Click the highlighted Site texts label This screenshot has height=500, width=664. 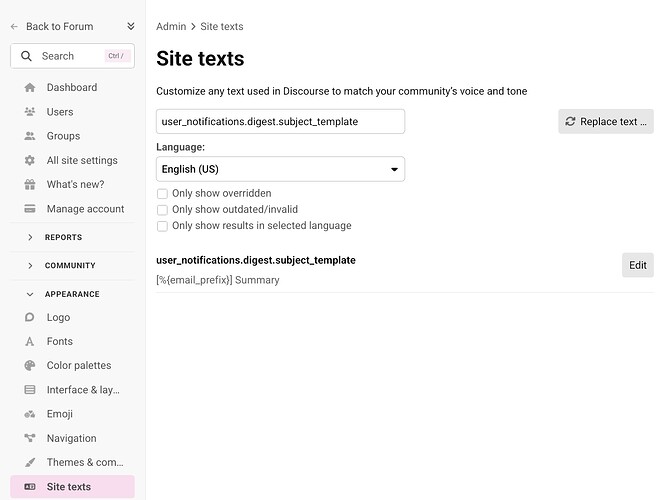tap(69, 487)
